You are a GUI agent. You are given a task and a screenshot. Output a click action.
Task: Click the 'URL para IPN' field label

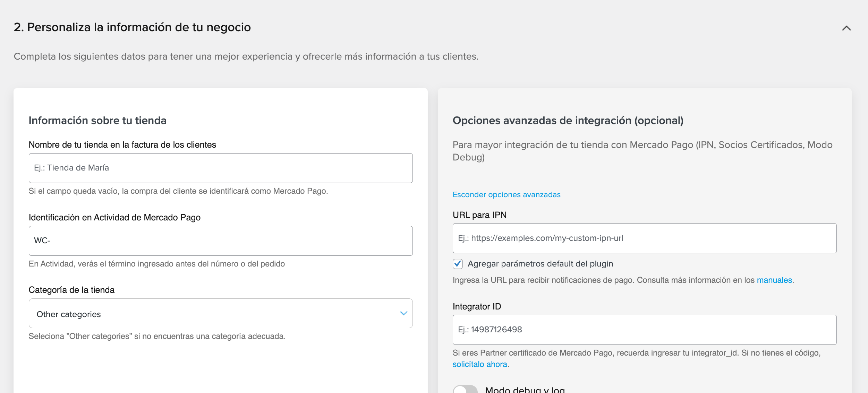click(x=479, y=215)
